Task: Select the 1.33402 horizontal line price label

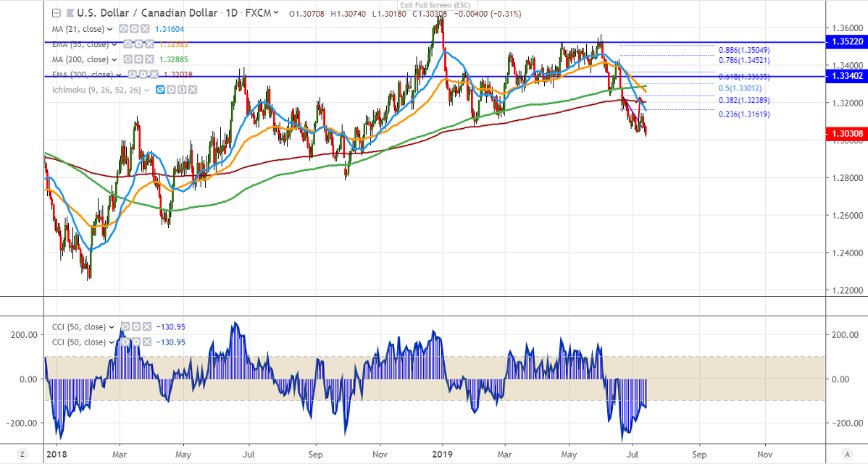Action: [x=846, y=76]
